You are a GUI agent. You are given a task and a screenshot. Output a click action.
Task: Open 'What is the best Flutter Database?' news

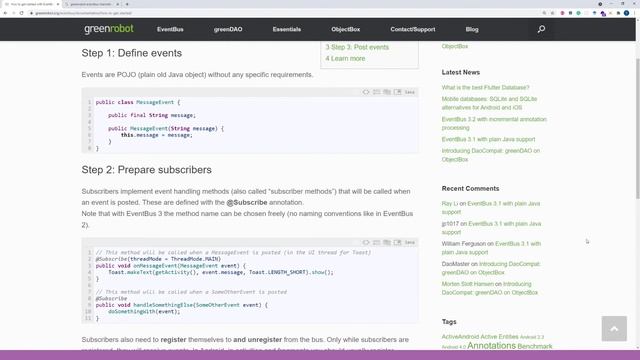point(485,87)
